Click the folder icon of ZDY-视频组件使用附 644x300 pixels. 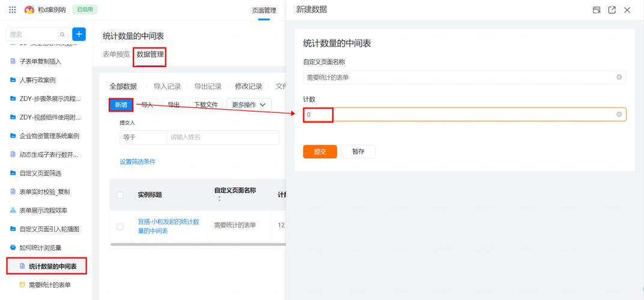(13, 118)
